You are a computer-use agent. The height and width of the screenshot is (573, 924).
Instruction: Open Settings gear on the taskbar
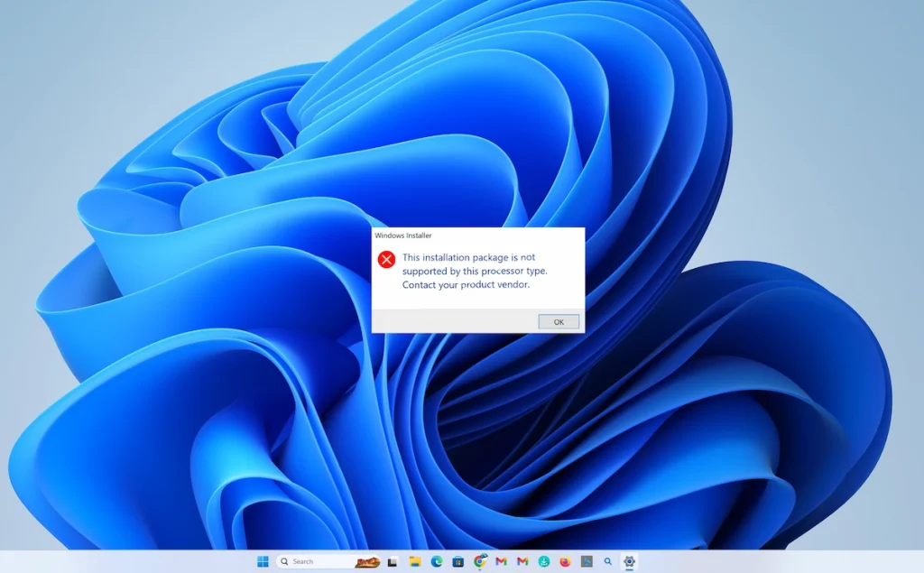coord(629,561)
